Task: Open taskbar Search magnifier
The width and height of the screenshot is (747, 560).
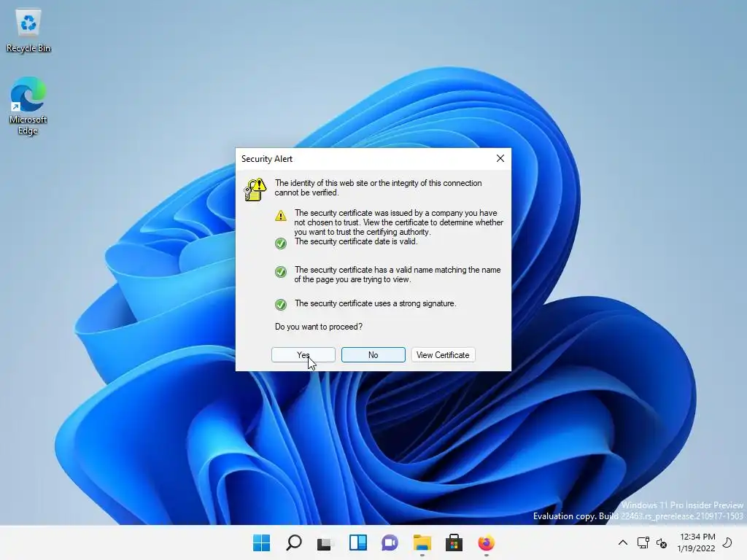Action: 293,542
